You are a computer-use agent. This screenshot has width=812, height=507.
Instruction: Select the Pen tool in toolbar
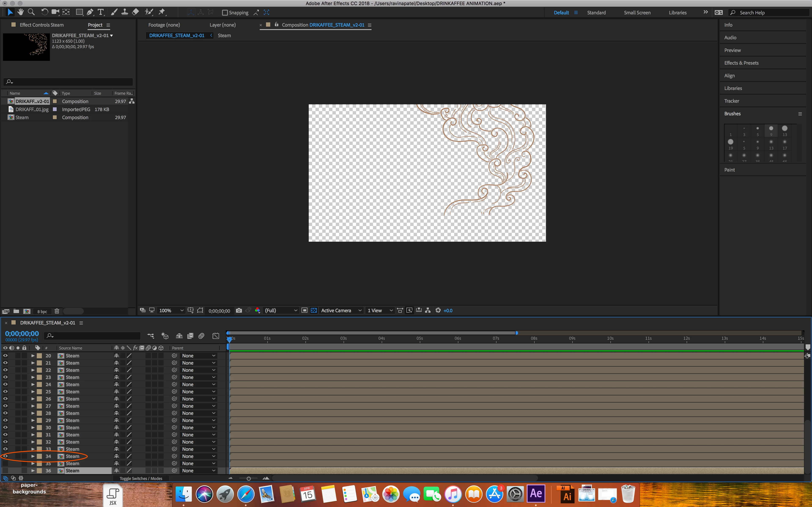pos(90,12)
